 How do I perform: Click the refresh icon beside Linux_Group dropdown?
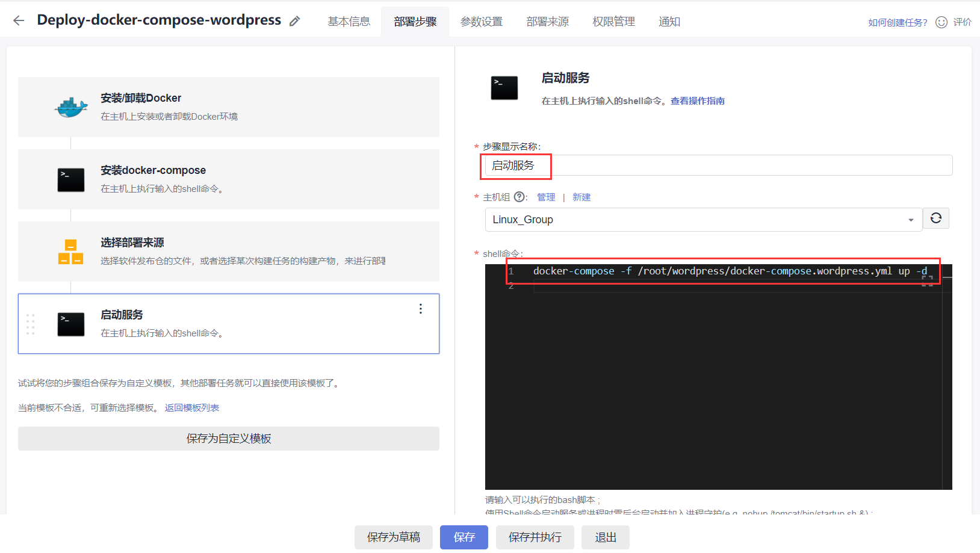(935, 218)
